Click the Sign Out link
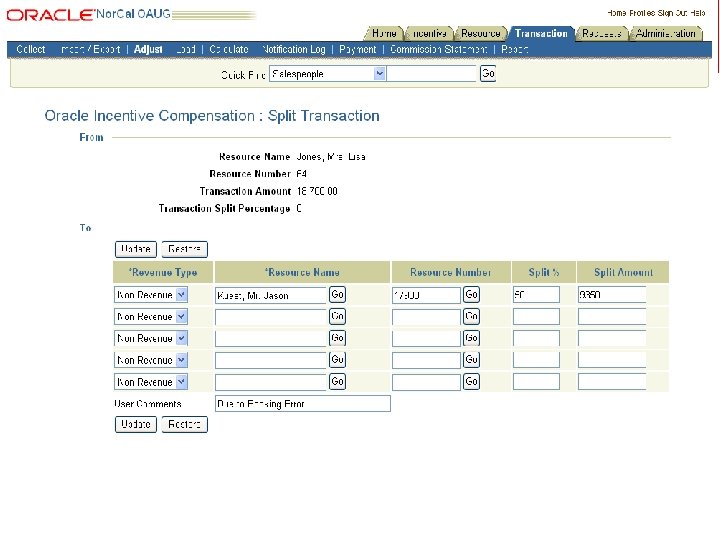 tap(672, 13)
